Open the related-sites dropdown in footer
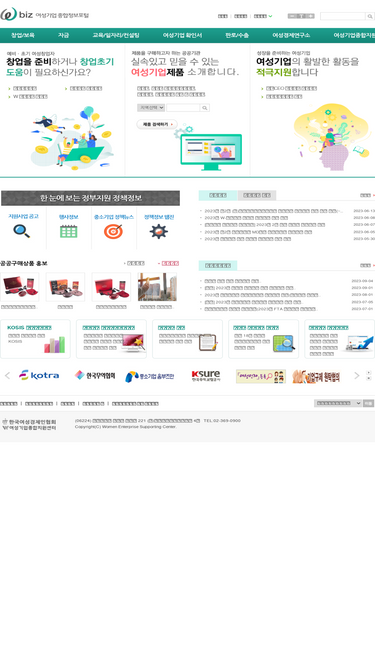 338,403
